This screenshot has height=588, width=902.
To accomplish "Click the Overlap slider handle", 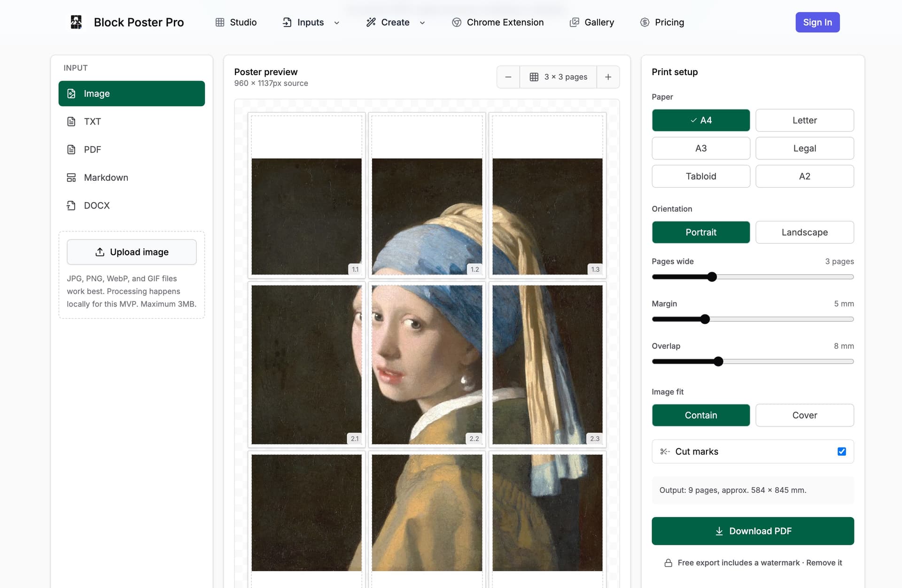I will pyautogui.click(x=718, y=362).
